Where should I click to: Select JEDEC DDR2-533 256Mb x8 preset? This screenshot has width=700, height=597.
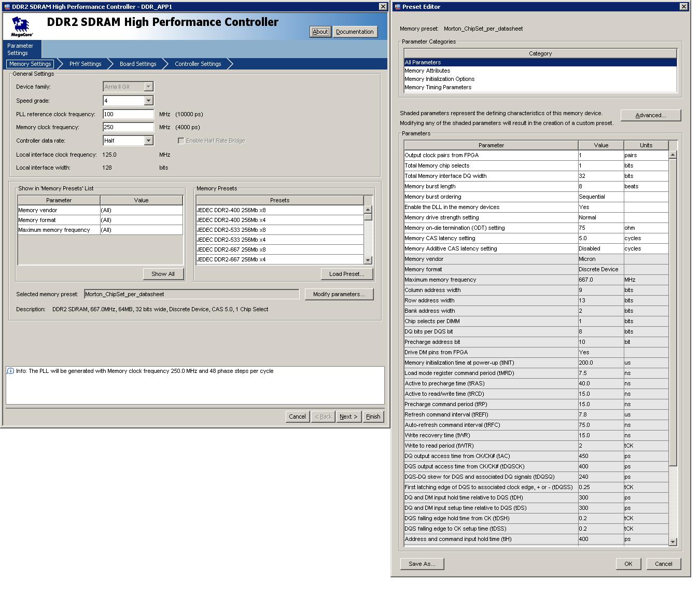[231, 230]
